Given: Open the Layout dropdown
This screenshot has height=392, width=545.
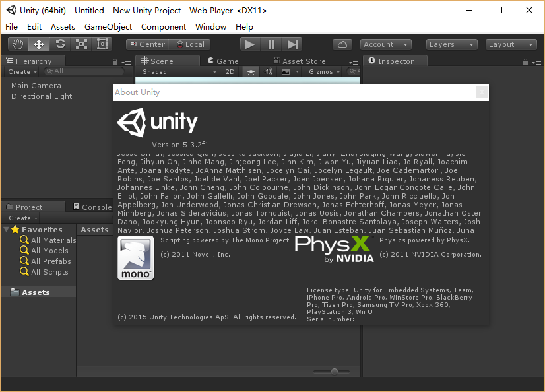Looking at the screenshot, I should [x=511, y=44].
